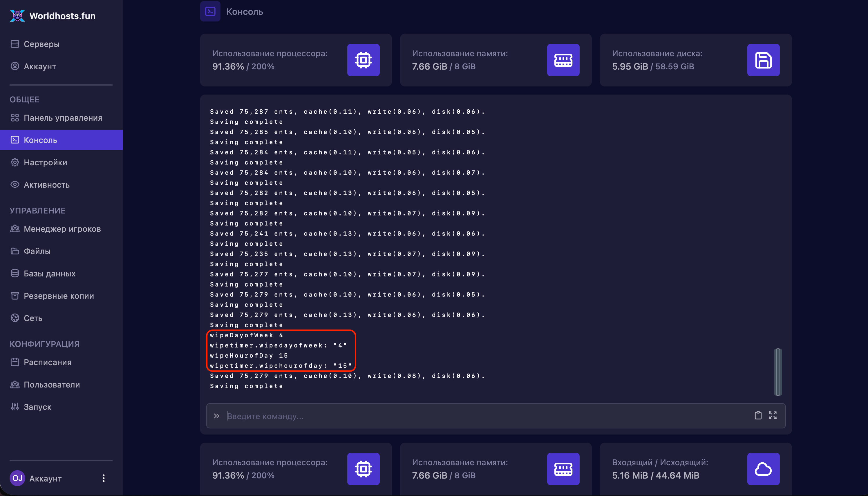
Task: Click the Серверы server icon in sidebar
Action: [15, 44]
